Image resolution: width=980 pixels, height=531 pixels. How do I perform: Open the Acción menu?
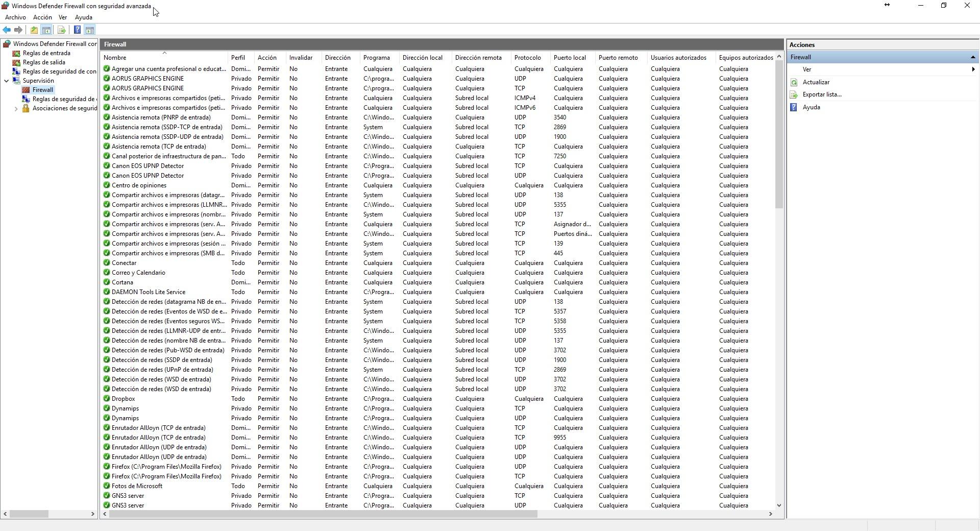click(x=42, y=17)
